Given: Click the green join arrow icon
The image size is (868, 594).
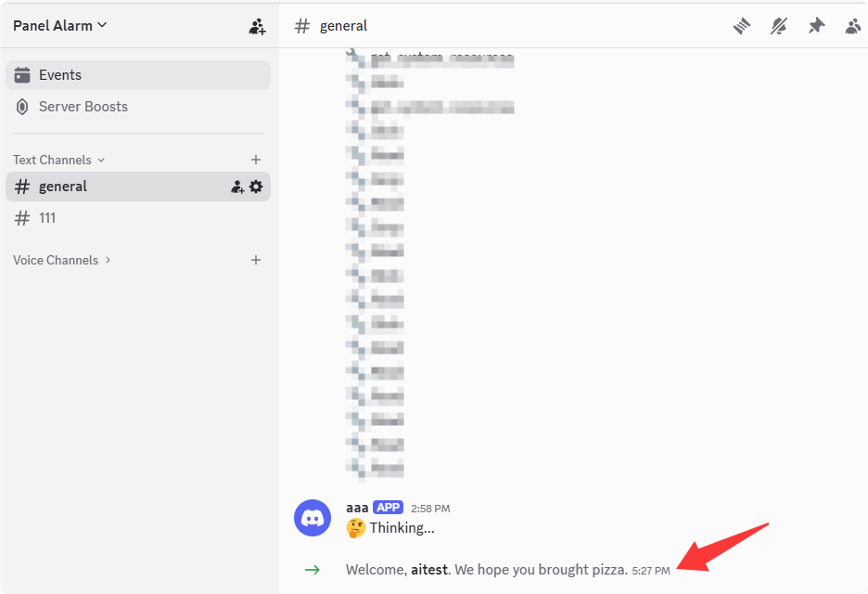Looking at the screenshot, I should pyautogui.click(x=313, y=570).
